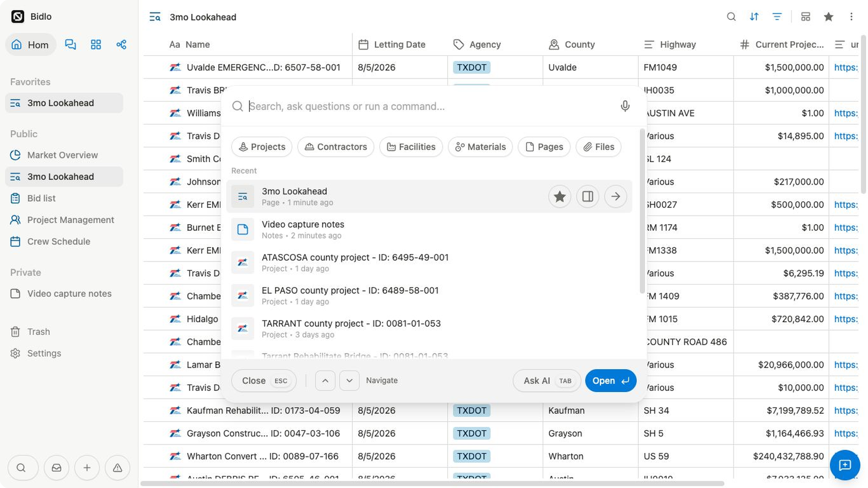Navigate up with the chevron-up button
Image resolution: width=868 pixels, height=488 pixels.
point(325,380)
